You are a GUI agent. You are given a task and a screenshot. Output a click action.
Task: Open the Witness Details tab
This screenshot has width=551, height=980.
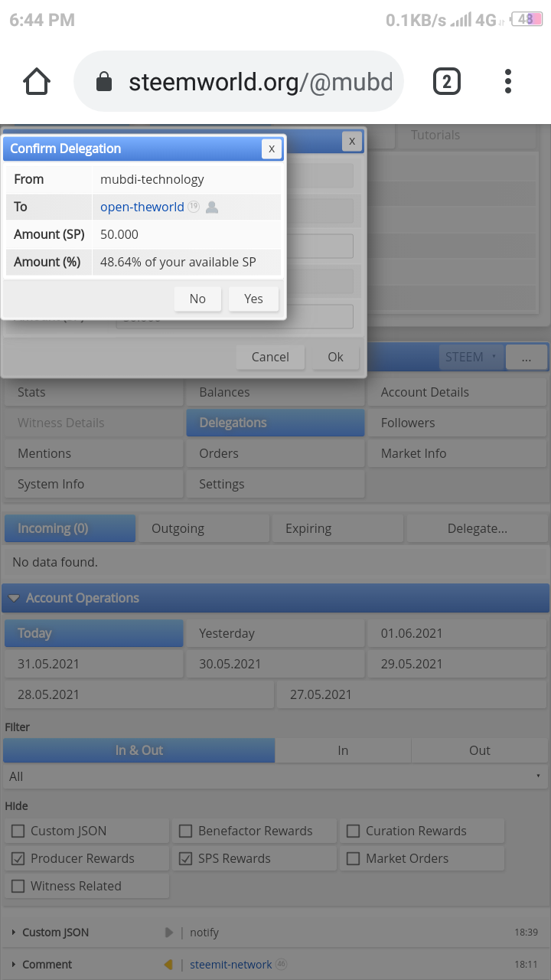(x=93, y=423)
